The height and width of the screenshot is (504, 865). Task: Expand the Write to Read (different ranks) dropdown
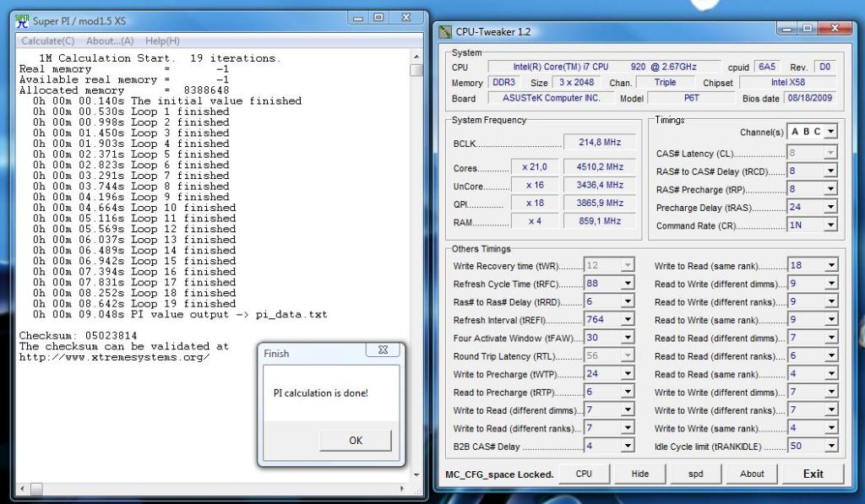(628, 428)
